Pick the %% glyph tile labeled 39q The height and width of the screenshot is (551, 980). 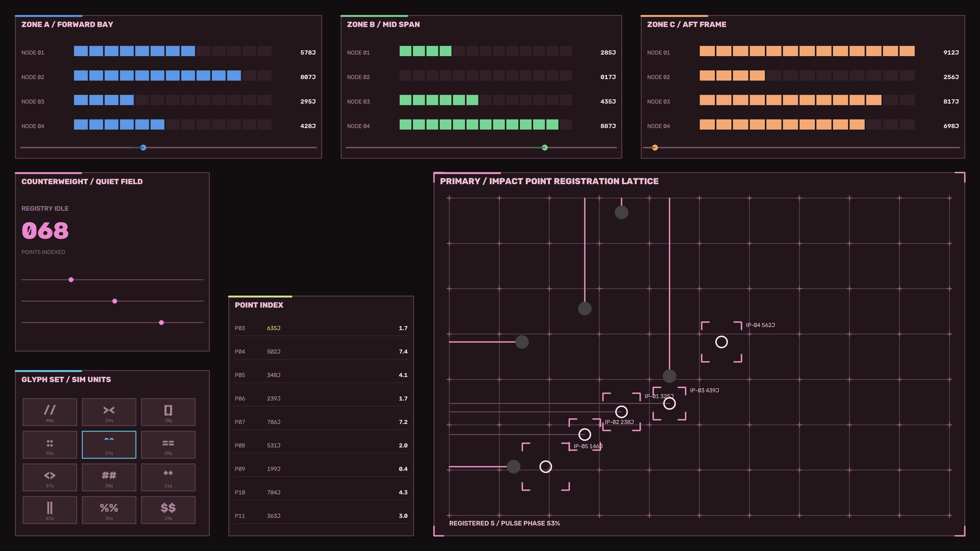pyautogui.click(x=109, y=510)
